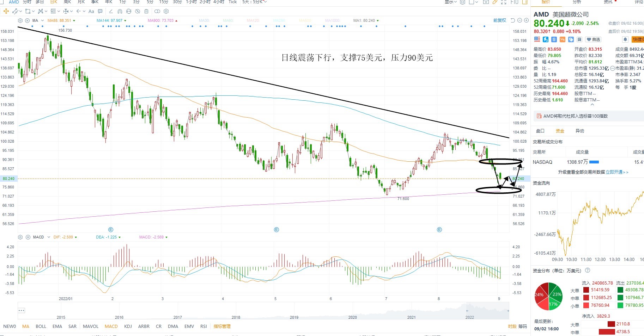Viewport: 644px width, 336px height.
Task: Collapse the quote details panel chevron
Action: pos(592,105)
